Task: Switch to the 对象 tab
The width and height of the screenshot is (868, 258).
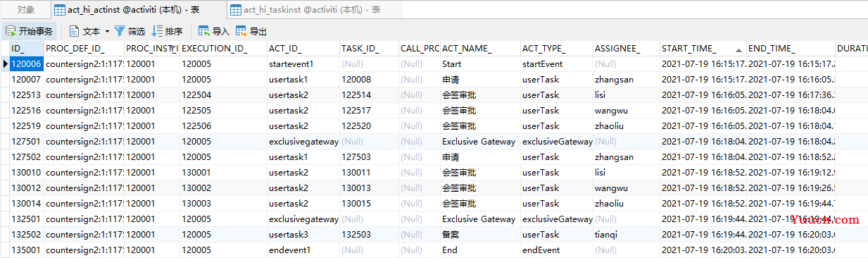Action: point(25,9)
